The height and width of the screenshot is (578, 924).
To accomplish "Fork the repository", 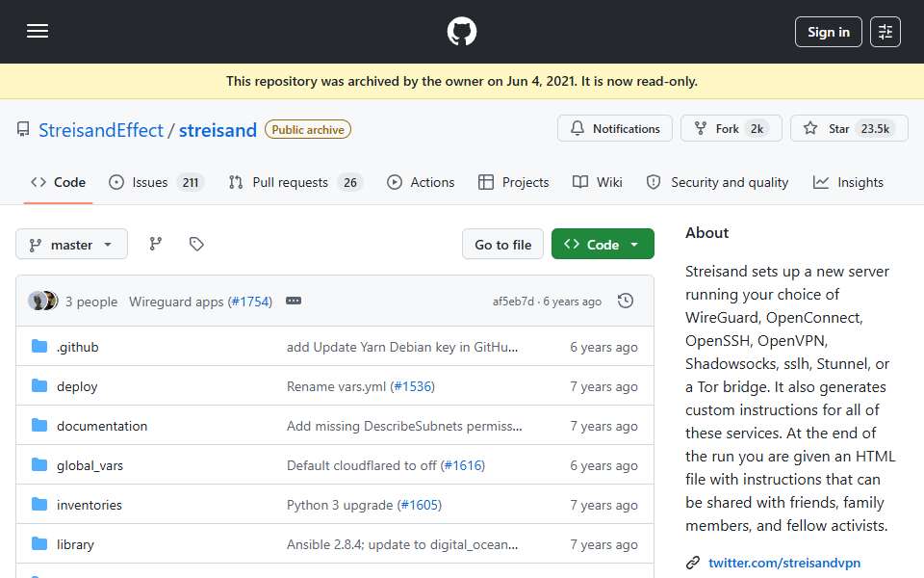I will (x=731, y=128).
